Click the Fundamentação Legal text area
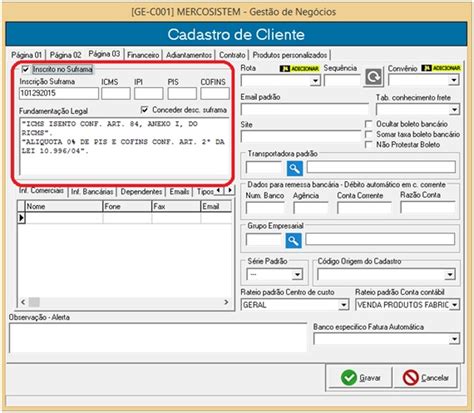Image resolution: width=474 pixels, height=413 pixels. click(124, 147)
